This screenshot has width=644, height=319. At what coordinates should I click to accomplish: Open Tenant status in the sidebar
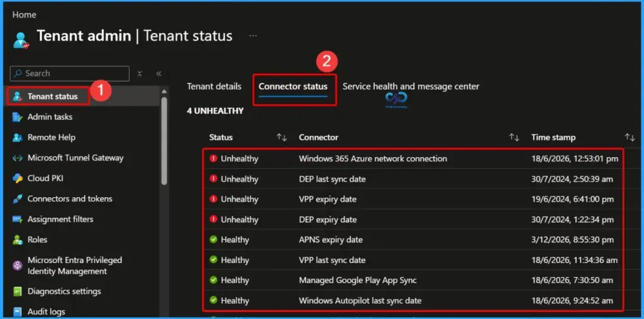point(53,97)
